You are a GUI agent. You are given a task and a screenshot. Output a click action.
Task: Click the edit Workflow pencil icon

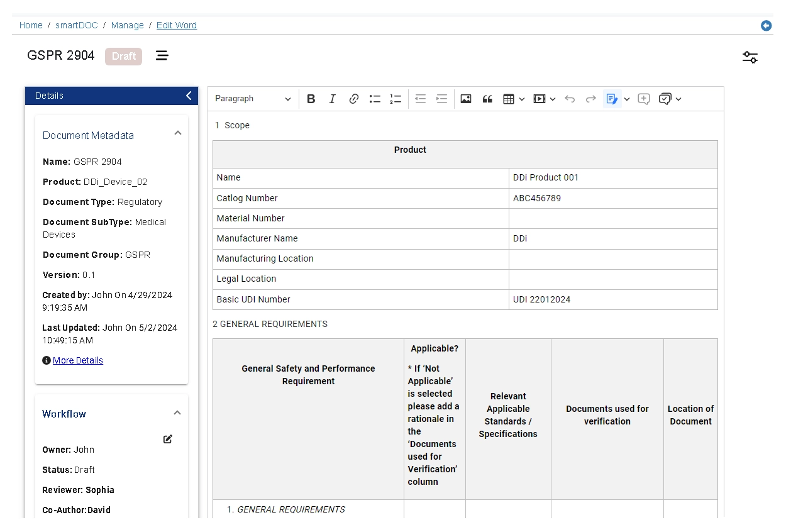[x=168, y=439]
